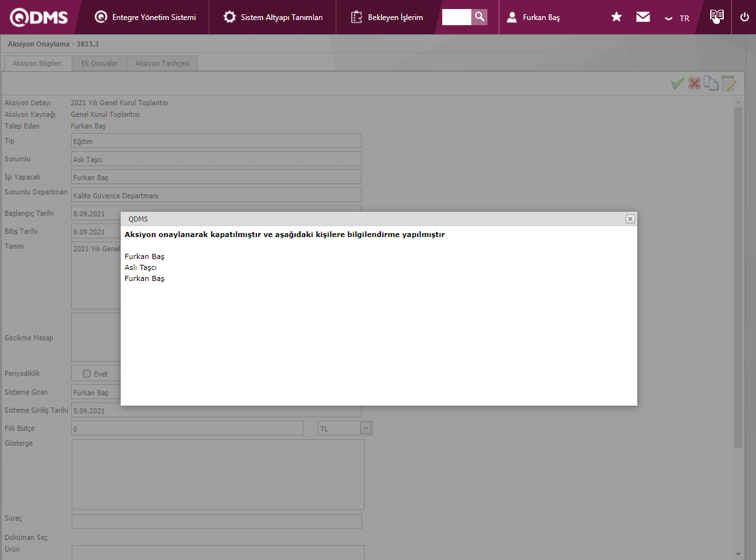The width and height of the screenshot is (756, 560).
Task: Go to Bekleyen İşlerim
Action: point(387,17)
